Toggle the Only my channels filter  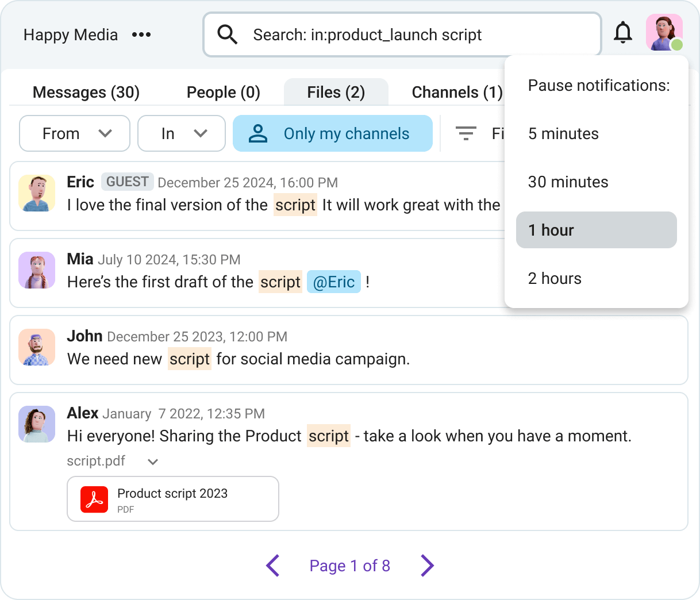[x=332, y=133]
